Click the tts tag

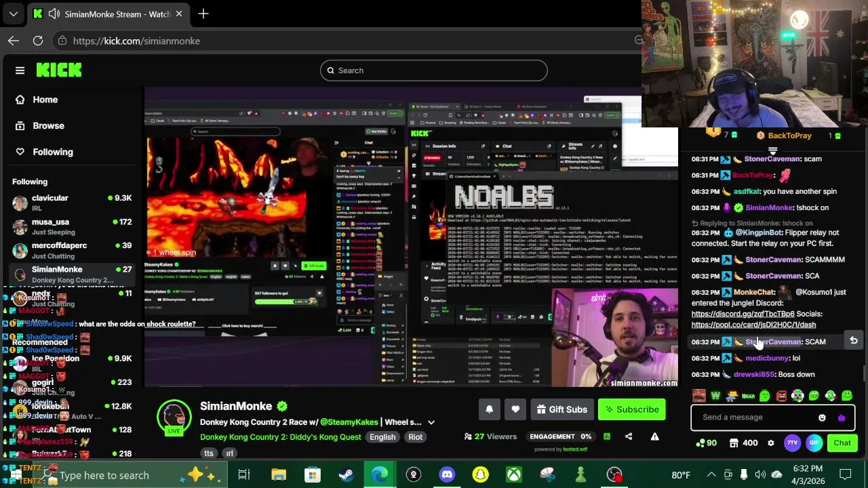(x=209, y=453)
